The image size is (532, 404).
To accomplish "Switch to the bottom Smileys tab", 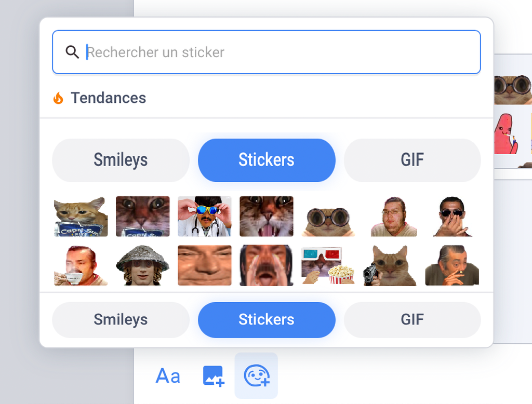I will [x=121, y=319].
